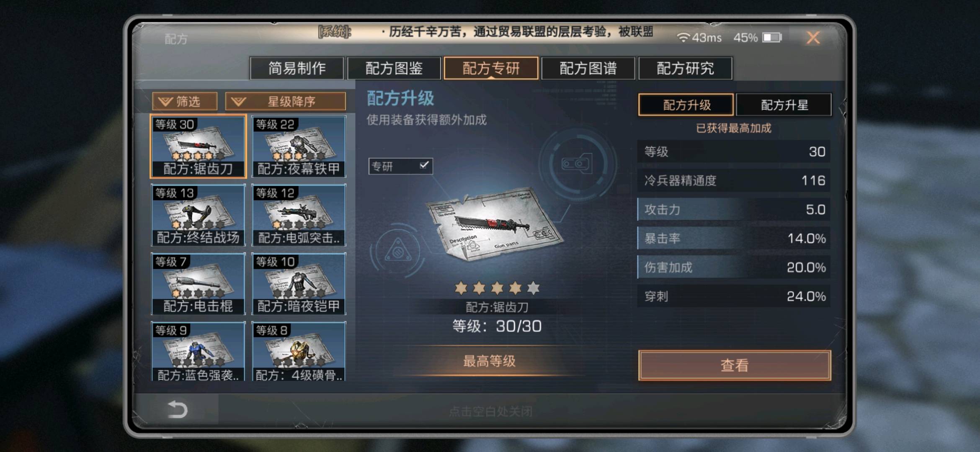Close the recipe window with the orange X

click(813, 38)
